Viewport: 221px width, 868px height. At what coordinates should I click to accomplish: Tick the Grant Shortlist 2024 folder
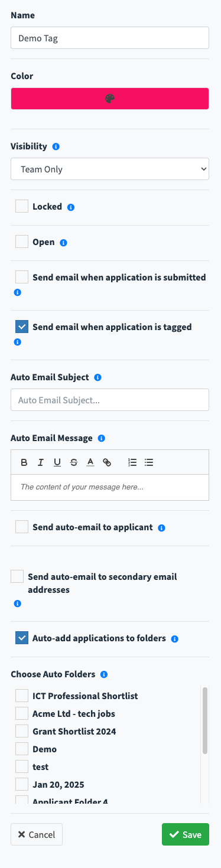pos(22,731)
